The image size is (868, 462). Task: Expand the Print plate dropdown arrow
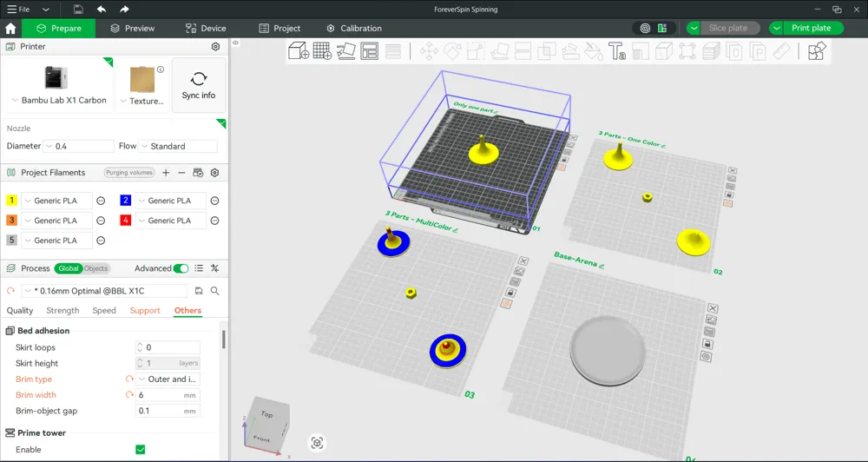777,29
